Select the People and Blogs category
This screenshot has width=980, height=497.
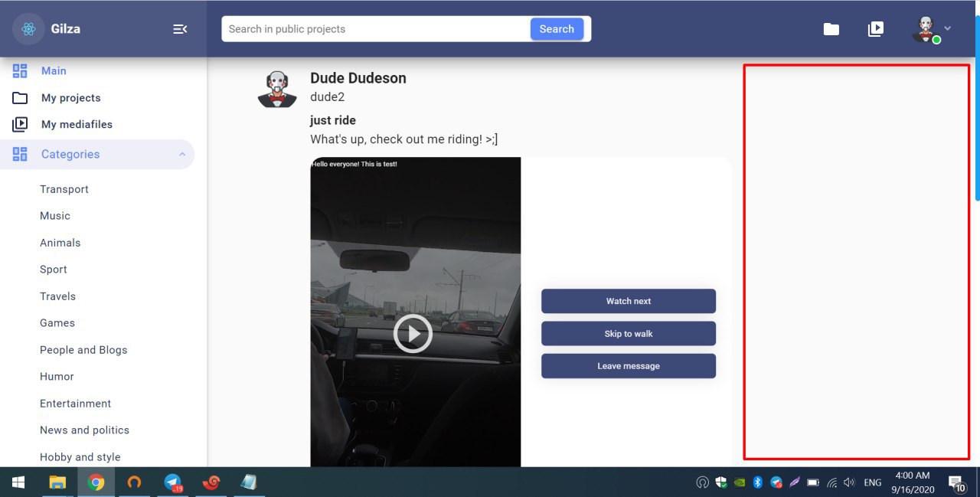[83, 350]
